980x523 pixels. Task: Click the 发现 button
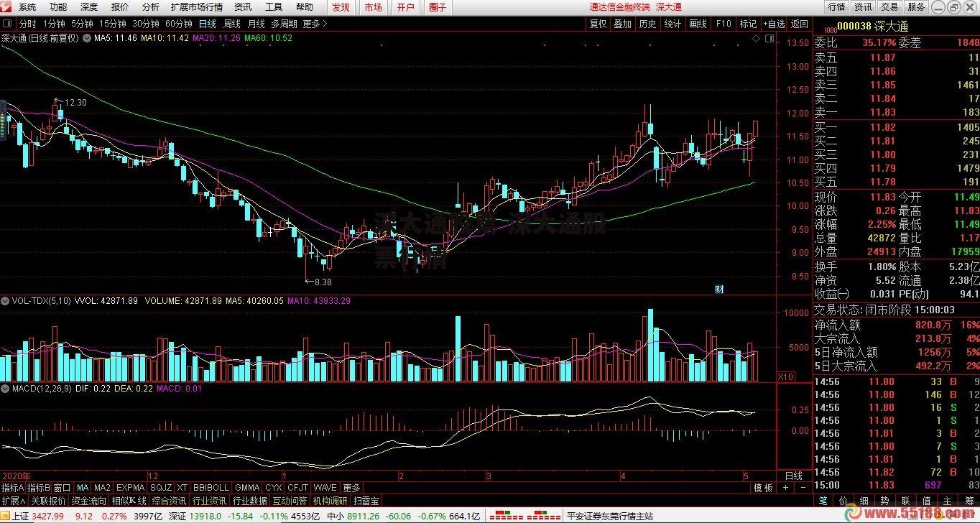click(x=341, y=7)
